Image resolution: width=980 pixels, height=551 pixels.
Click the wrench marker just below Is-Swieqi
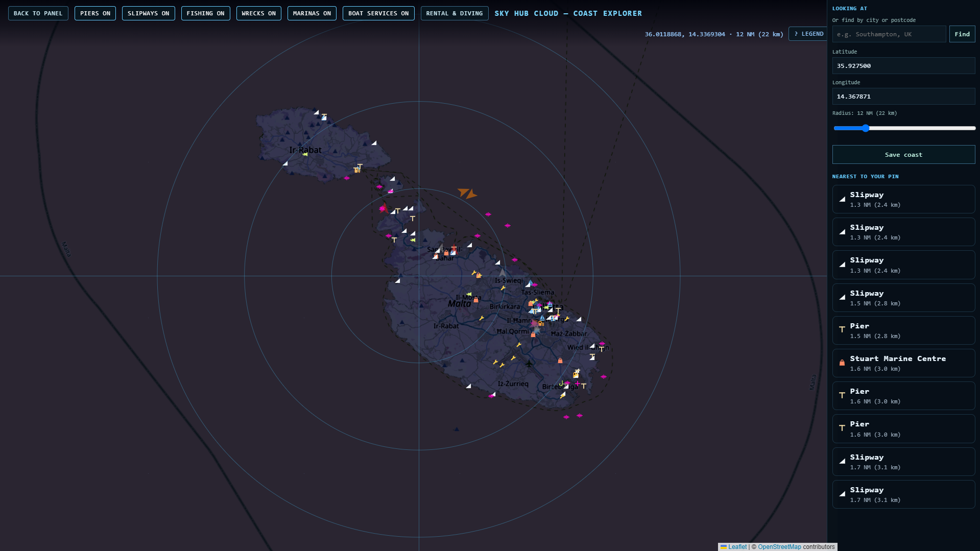pos(503,288)
